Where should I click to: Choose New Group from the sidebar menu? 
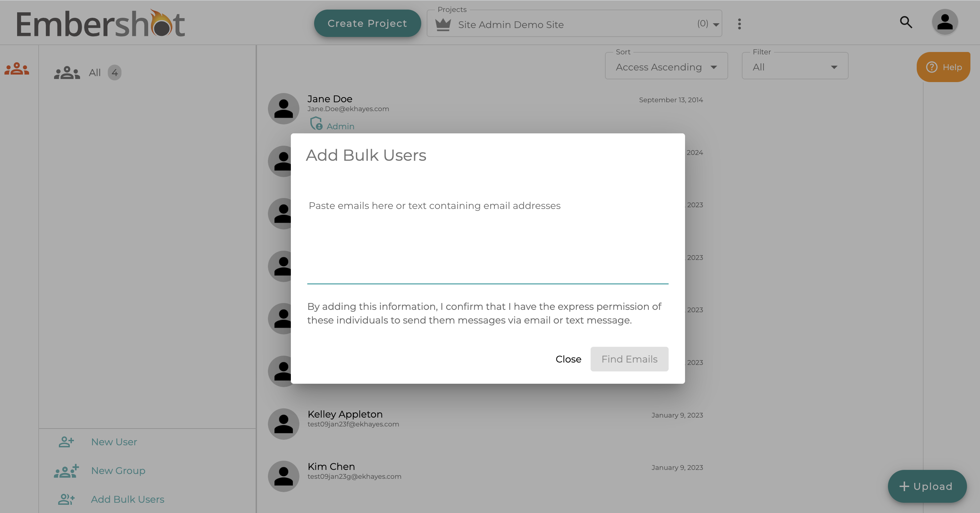(118, 471)
